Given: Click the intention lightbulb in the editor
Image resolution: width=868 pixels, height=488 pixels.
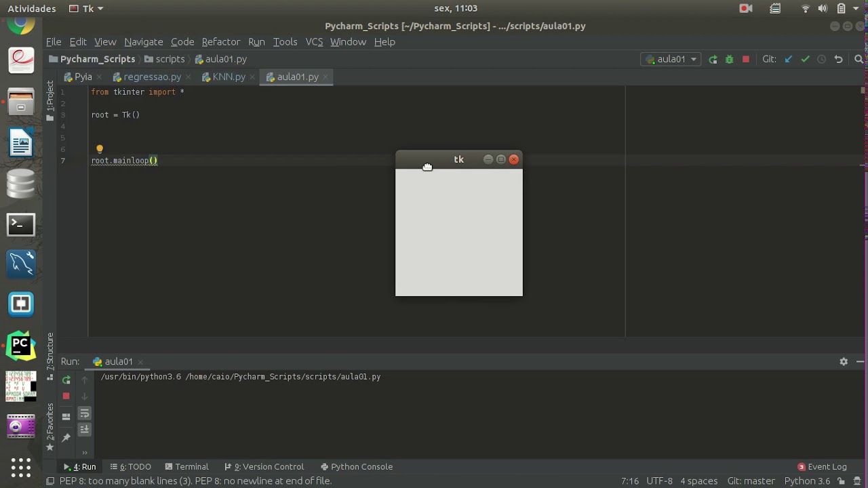Looking at the screenshot, I should [100, 149].
